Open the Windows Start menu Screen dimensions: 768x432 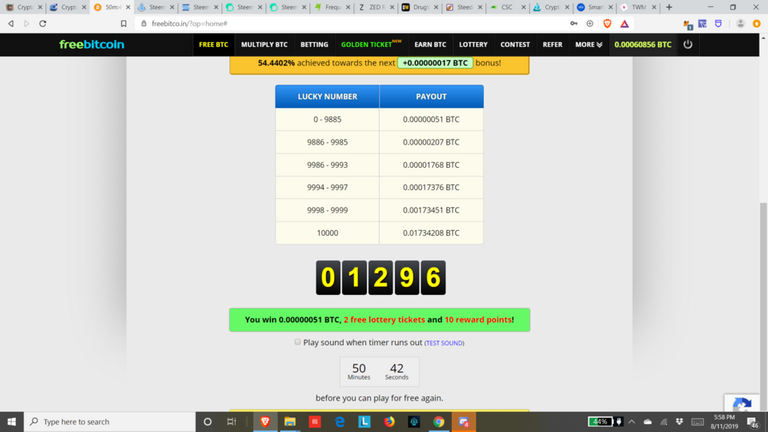[12, 422]
